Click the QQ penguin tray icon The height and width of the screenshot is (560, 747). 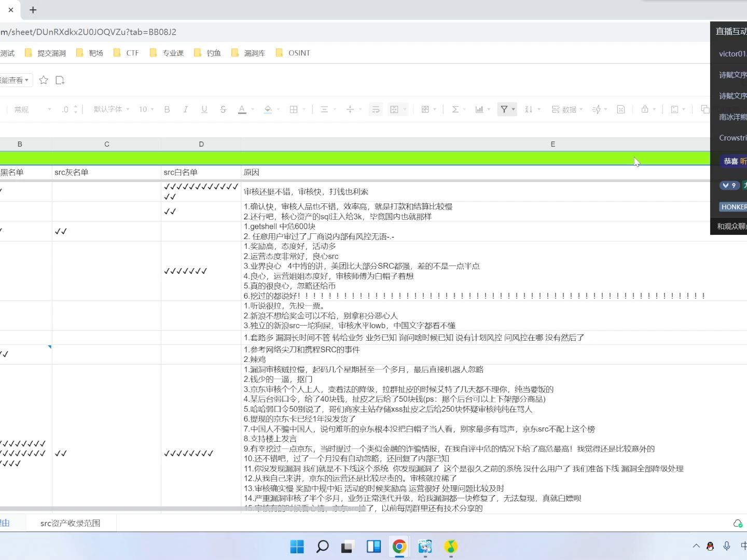click(x=710, y=546)
